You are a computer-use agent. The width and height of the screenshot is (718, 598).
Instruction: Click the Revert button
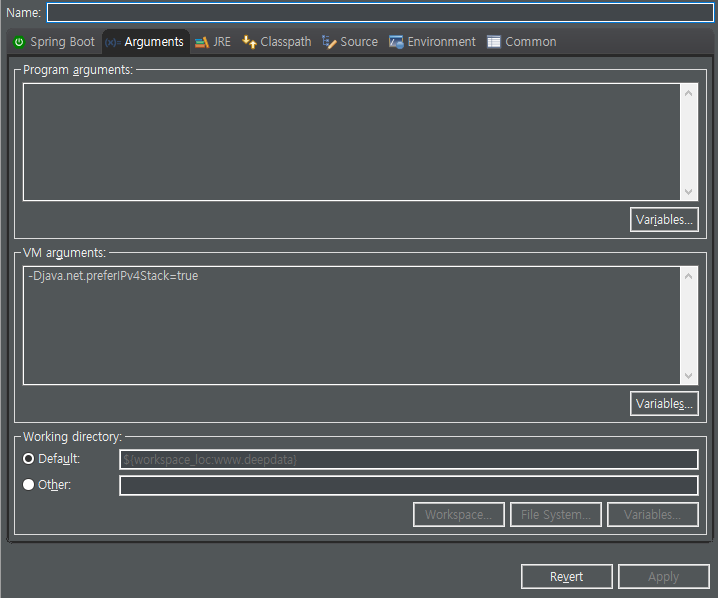click(x=567, y=576)
